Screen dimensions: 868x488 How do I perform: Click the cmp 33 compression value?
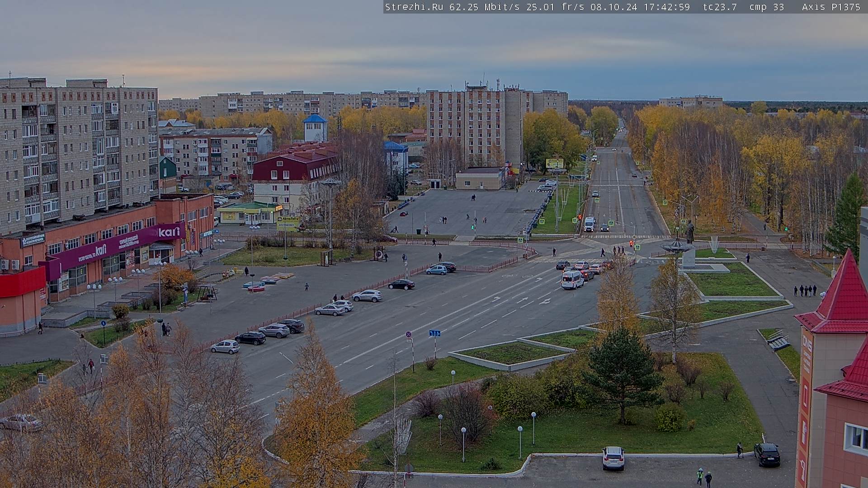point(767,7)
